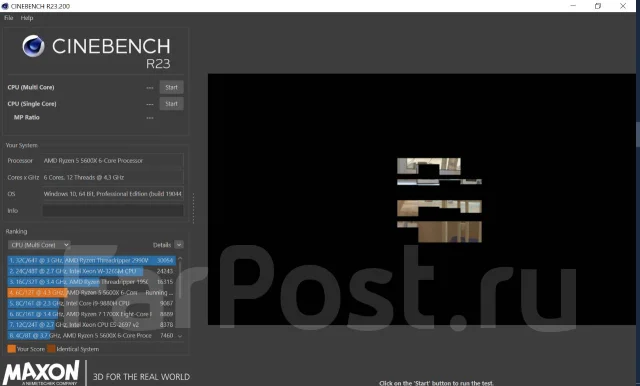Select ranking row 4 marked Running

[91, 293]
